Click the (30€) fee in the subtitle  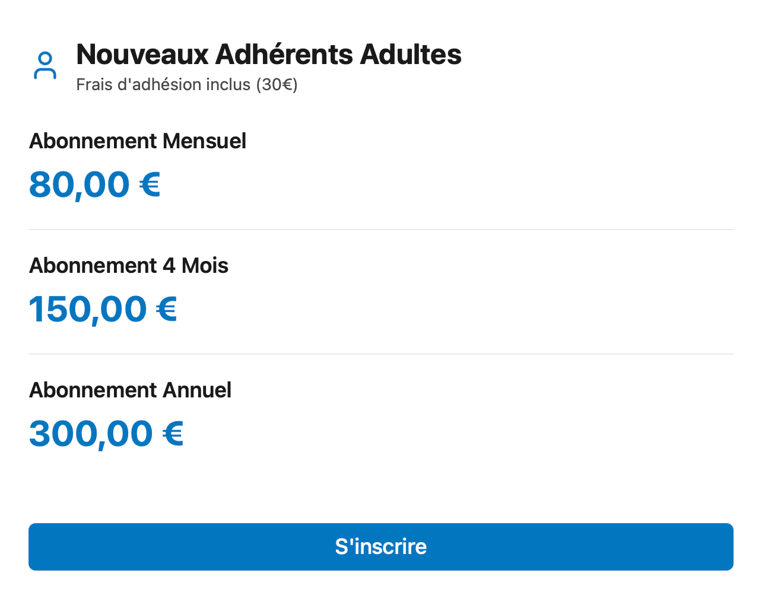pos(277,85)
